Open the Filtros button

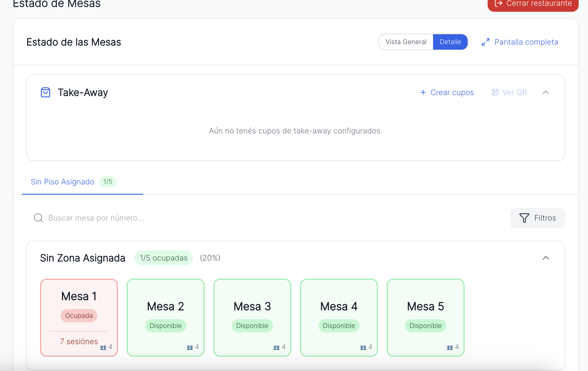pos(538,218)
